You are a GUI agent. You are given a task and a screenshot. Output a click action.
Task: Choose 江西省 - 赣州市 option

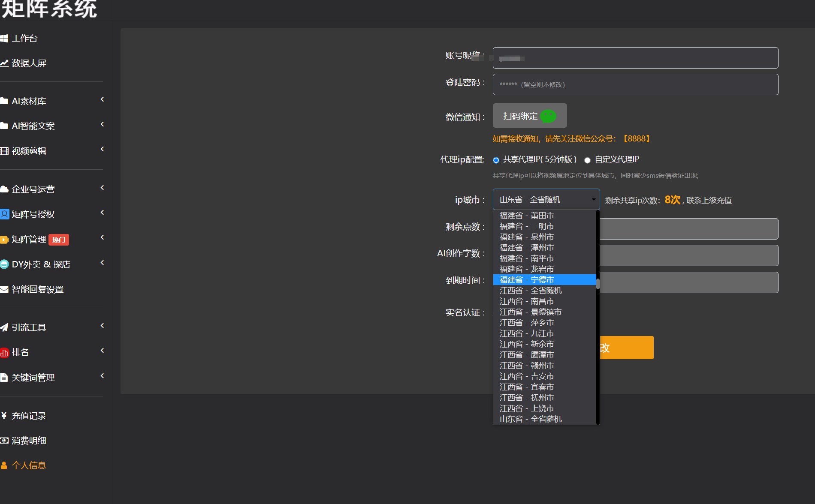pos(544,366)
